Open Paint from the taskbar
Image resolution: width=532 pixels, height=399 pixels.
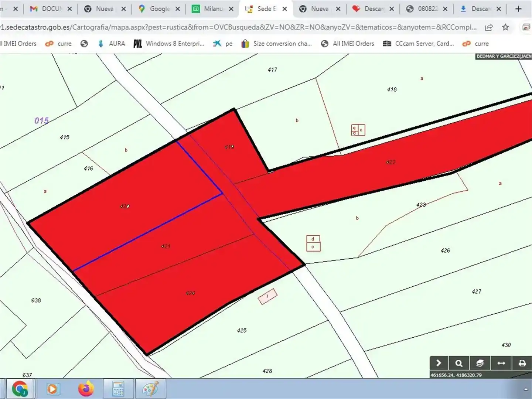(x=150, y=389)
